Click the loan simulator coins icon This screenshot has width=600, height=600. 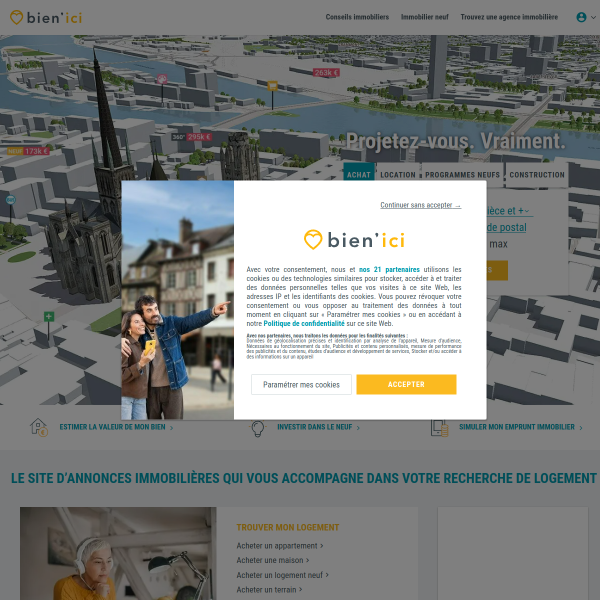[439, 428]
